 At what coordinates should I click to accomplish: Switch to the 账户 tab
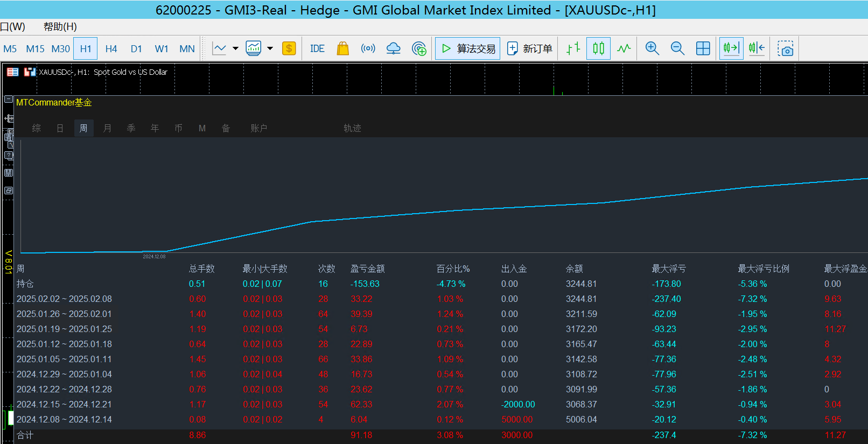click(259, 128)
